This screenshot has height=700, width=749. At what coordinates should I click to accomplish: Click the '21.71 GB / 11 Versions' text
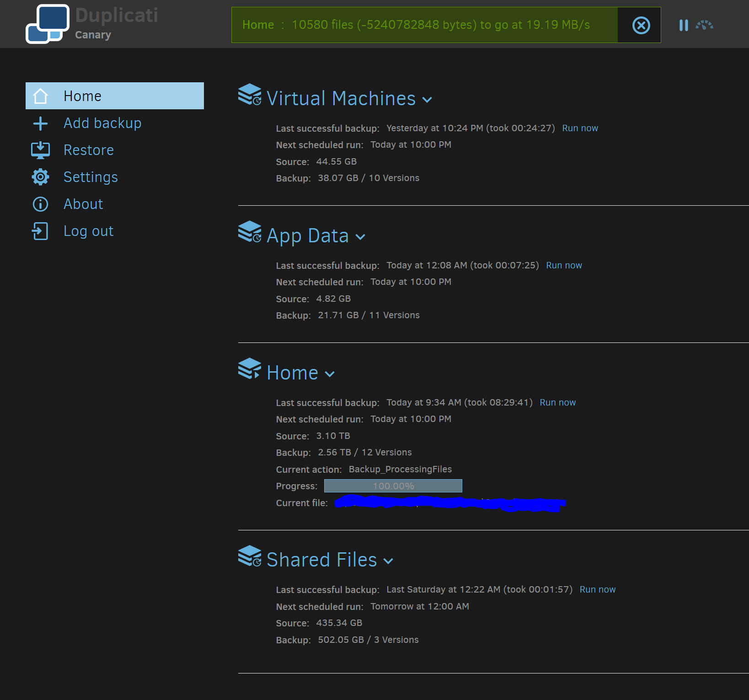coord(369,315)
